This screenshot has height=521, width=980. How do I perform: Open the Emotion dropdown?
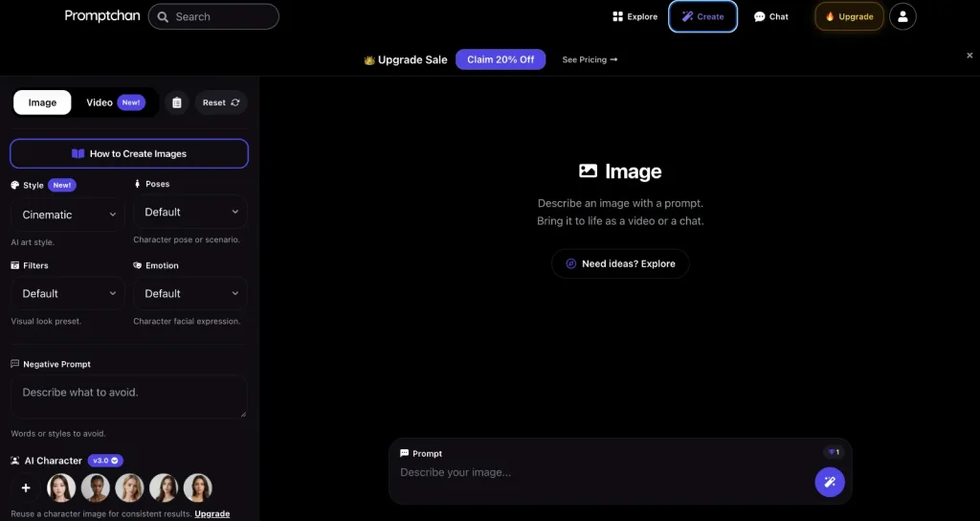pos(190,293)
